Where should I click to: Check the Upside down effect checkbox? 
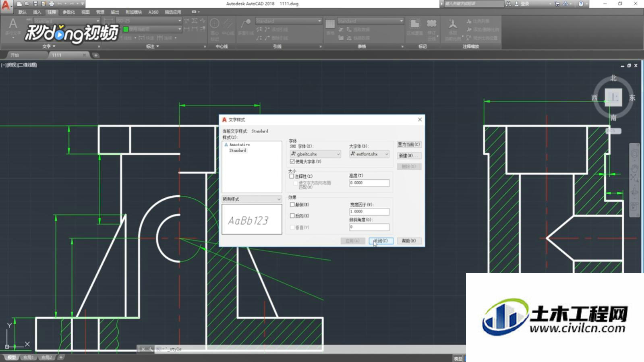pyautogui.click(x=292, y=205)
